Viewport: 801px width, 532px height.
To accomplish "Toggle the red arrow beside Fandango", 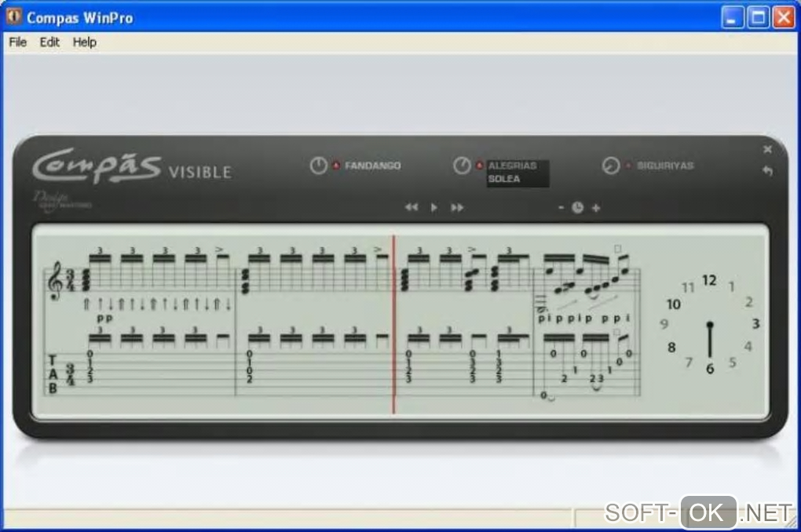I will (336, 166).
